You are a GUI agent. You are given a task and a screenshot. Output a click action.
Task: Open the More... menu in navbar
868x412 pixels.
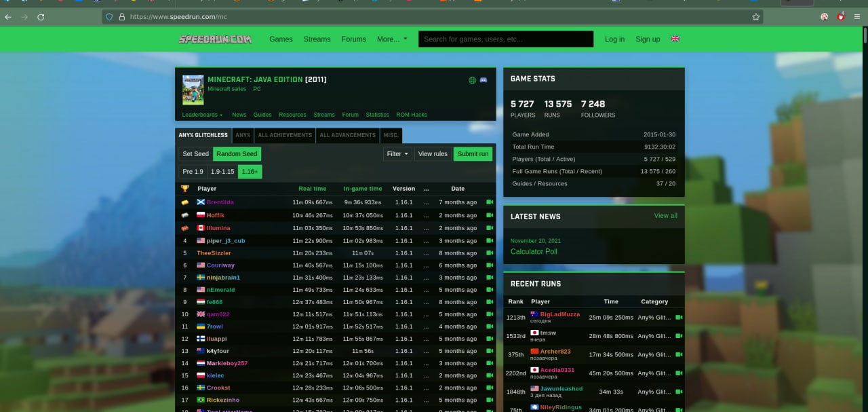392,39
